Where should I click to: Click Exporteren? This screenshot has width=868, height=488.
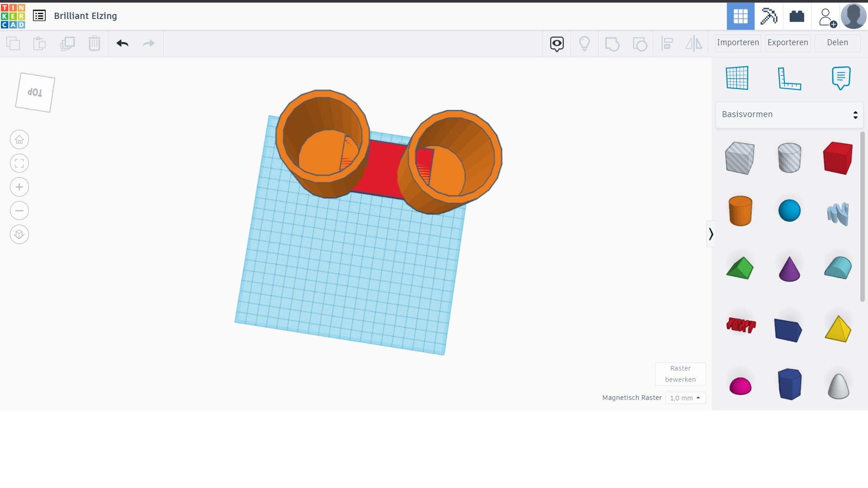point(788,43)
